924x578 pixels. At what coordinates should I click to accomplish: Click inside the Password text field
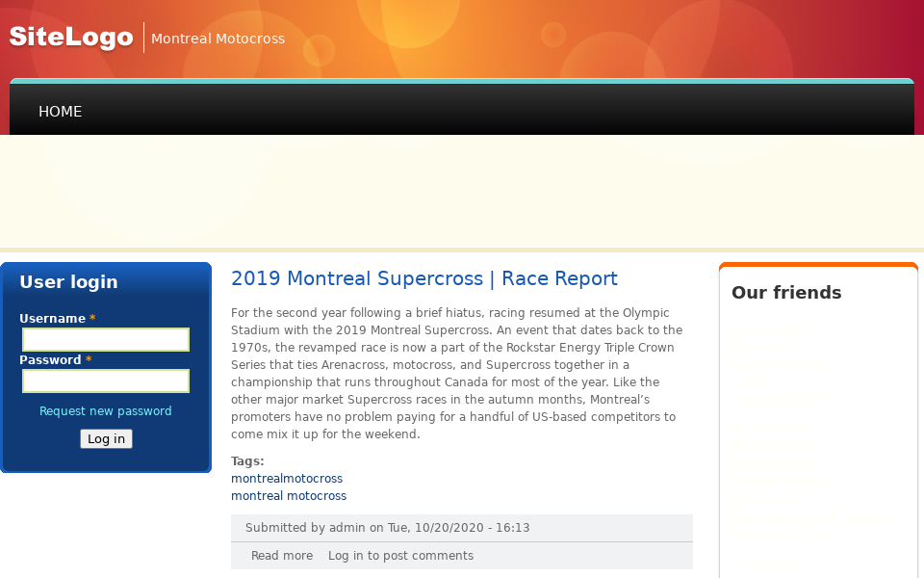[105, 381]
